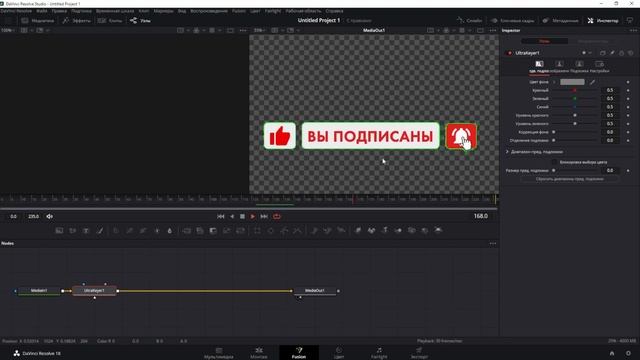Pick background color with eyedropper

point(592,82)
